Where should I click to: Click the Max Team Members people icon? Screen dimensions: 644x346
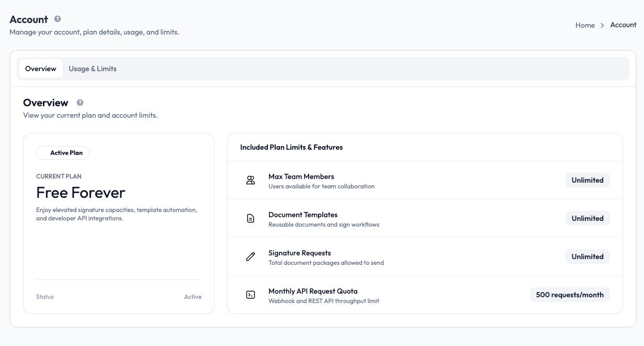coord(251,180)
